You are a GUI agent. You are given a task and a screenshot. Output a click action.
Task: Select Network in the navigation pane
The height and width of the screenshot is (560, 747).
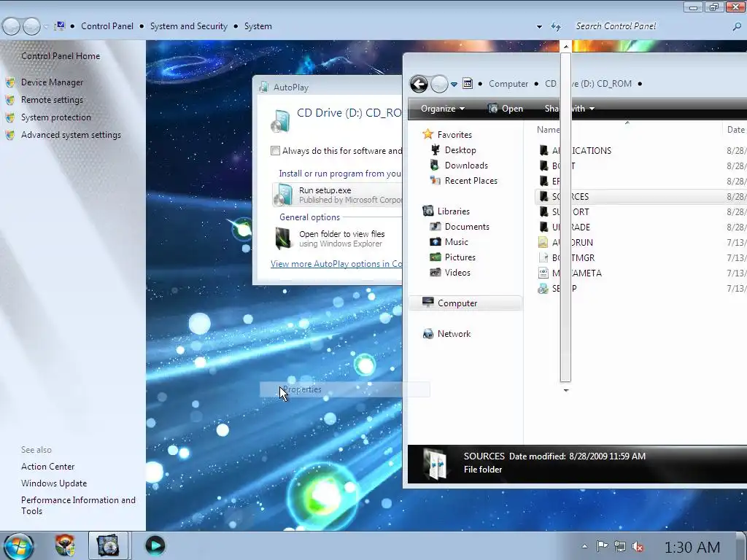454,334
